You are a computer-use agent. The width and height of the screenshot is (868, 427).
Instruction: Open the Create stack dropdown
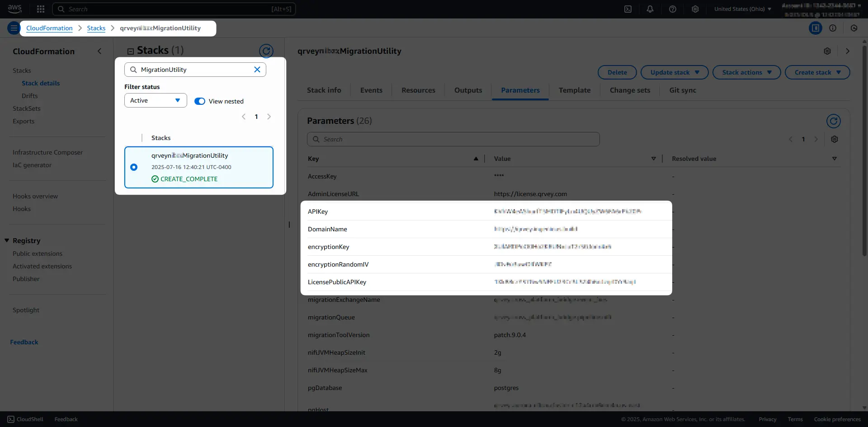tap(817, 72)
